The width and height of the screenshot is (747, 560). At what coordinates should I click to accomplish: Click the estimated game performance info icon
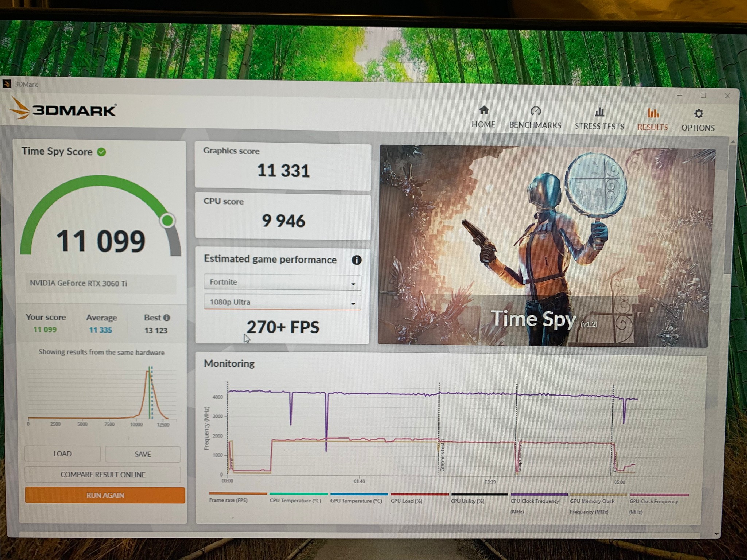[356, 260]
